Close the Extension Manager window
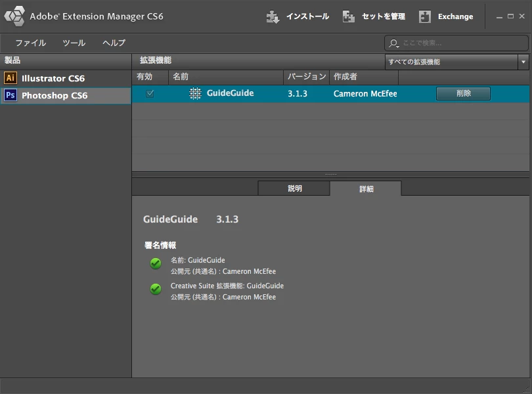 522,16
